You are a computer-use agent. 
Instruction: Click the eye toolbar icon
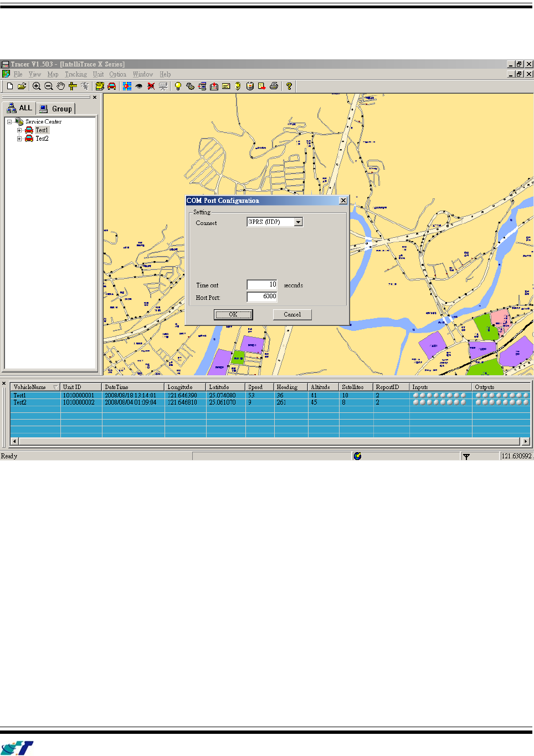click(x=139, y=86)
